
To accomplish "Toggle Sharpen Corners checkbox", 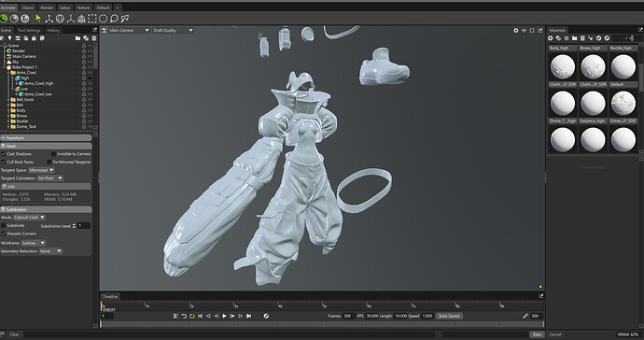I will click(x=4, y=234).
